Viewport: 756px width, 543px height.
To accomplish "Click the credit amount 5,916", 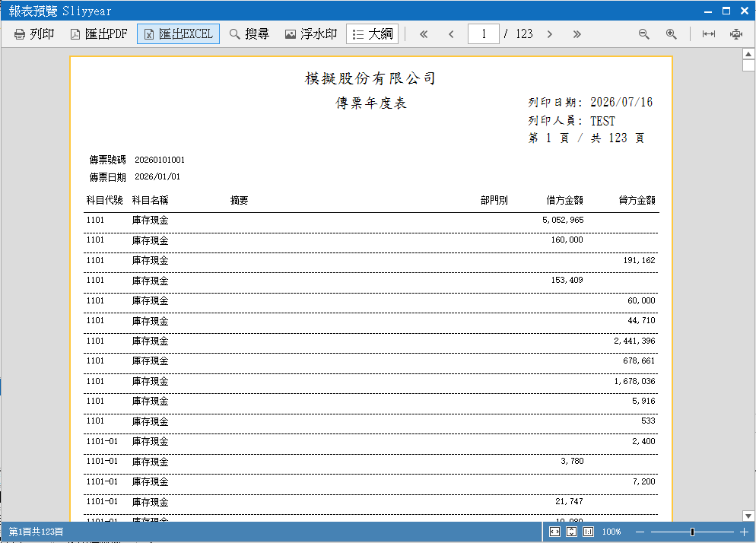I will coord(643,401).
